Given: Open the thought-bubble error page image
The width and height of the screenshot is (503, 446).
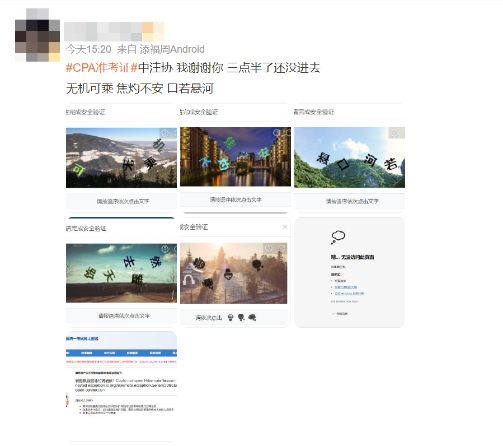Looking at the screenshot, I should pos(349,272).
